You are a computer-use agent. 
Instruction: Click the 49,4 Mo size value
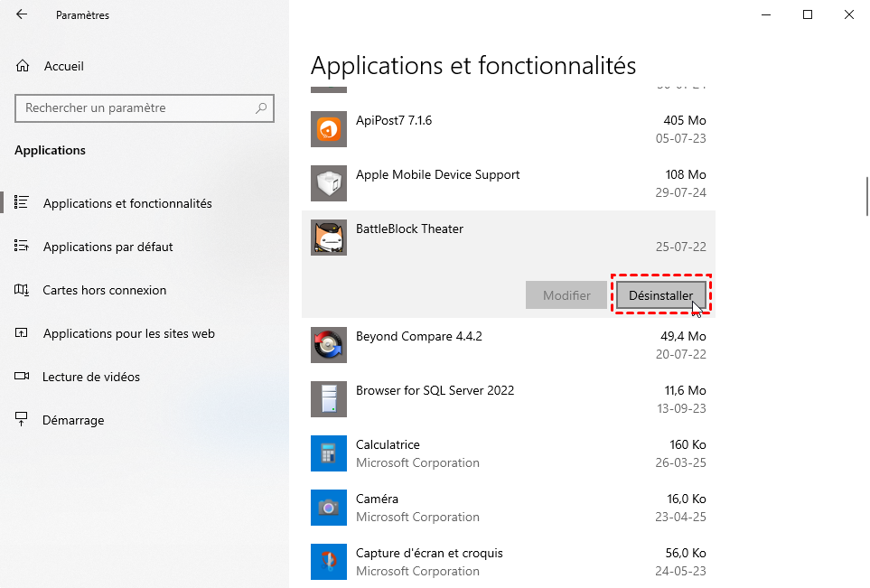coord(683,337)
